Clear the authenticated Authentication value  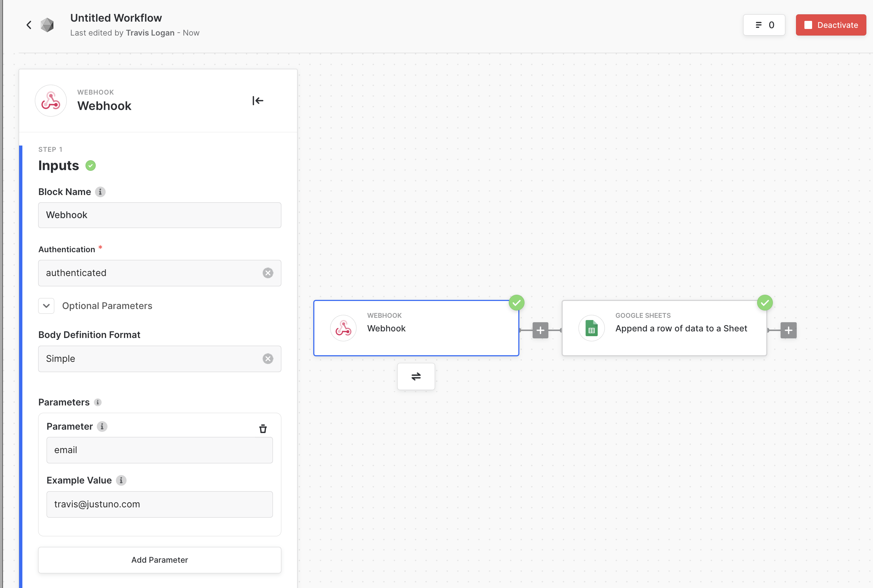[x=267, y=273]
